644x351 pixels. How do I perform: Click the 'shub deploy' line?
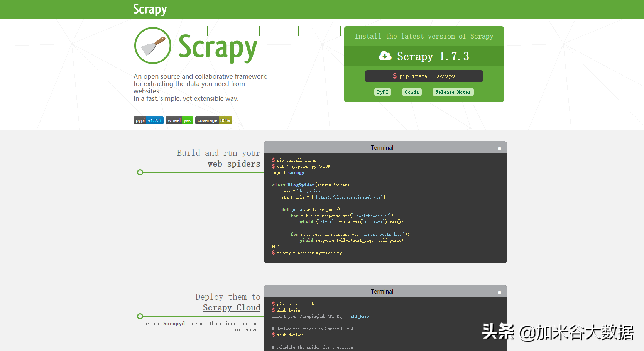pos(287,335)
